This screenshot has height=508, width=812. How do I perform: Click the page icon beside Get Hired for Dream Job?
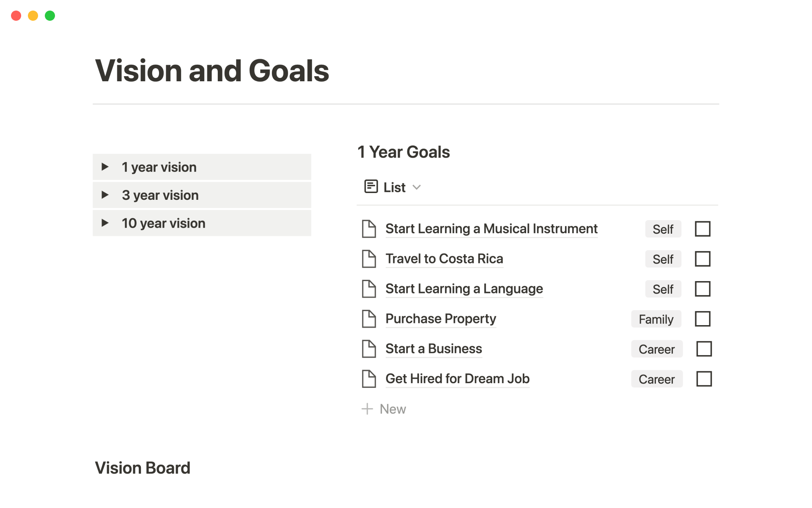(x=369, y=379)
